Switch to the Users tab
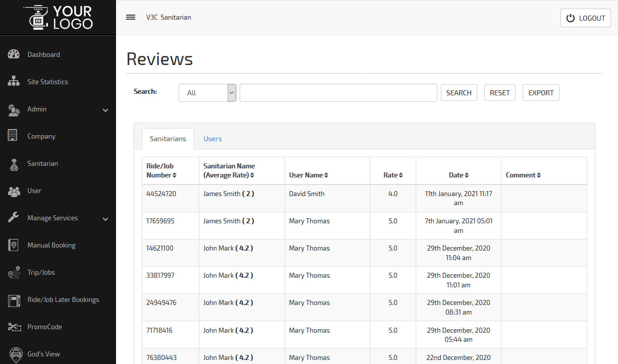This screenshot has height=364, width=618. click(x=212, y=139)
